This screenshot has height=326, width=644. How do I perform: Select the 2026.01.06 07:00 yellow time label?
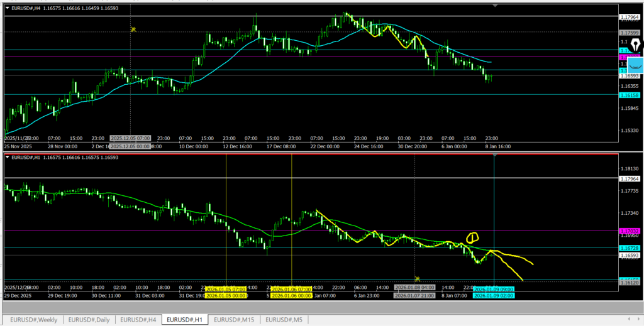(x=292, y=290)
